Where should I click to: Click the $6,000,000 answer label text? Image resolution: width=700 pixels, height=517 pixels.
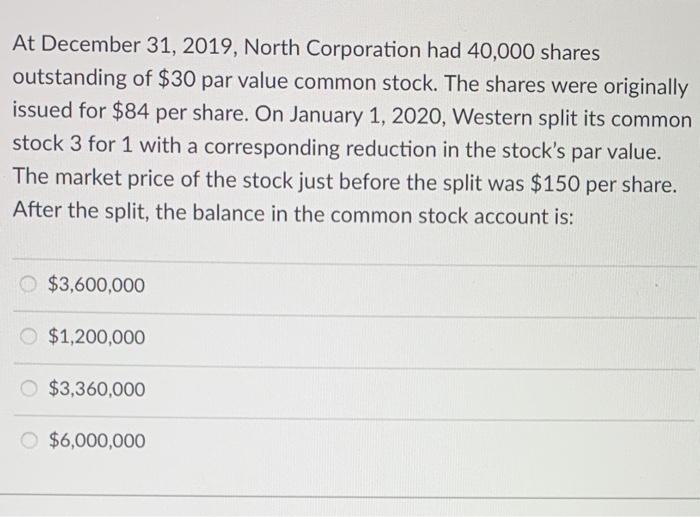click(x=96, y=441)
